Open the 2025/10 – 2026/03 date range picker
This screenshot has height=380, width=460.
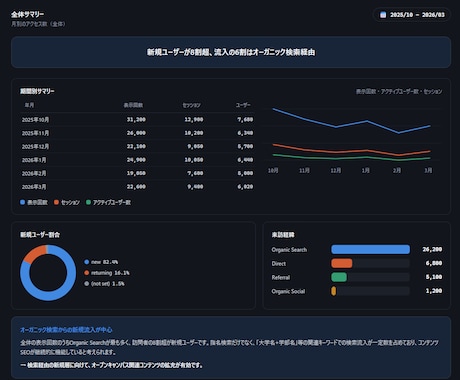click(412, 15)
